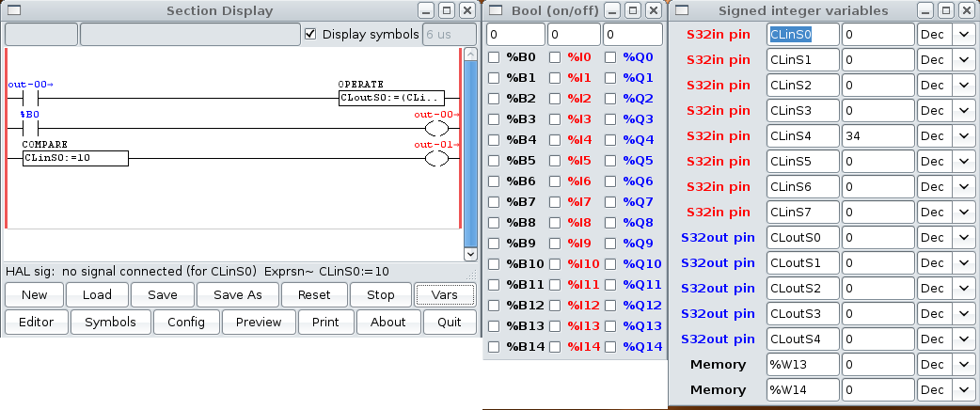This screenshot has width=980, height=410.
Task: Tick the %I5 input checkbox
Action: [555, 161]
